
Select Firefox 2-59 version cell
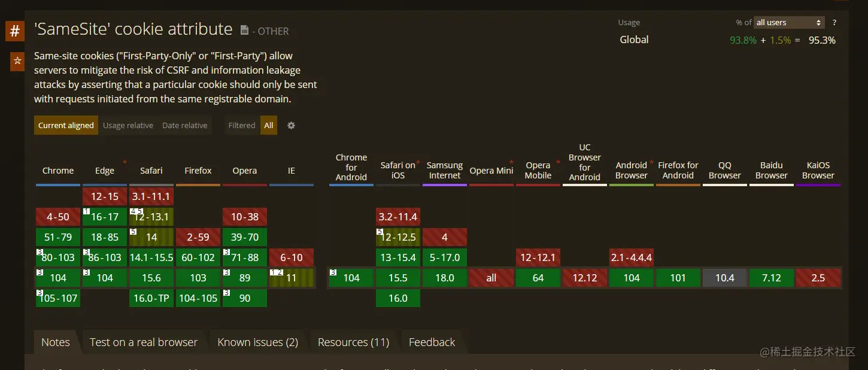point(198,237)
